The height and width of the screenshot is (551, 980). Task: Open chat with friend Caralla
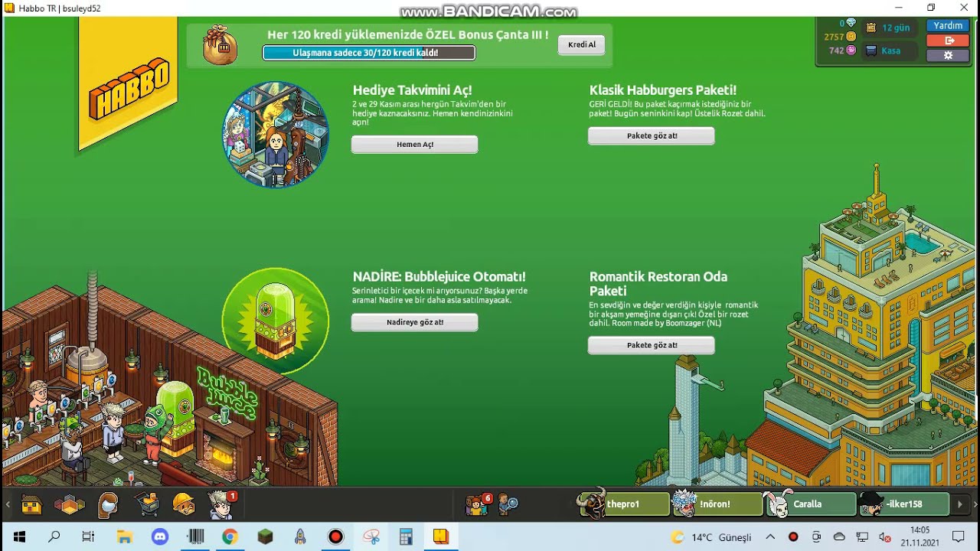click(810, 504)
